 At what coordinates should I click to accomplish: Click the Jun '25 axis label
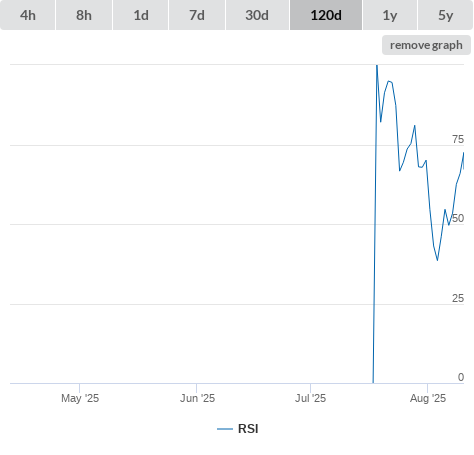coord(197,398)
